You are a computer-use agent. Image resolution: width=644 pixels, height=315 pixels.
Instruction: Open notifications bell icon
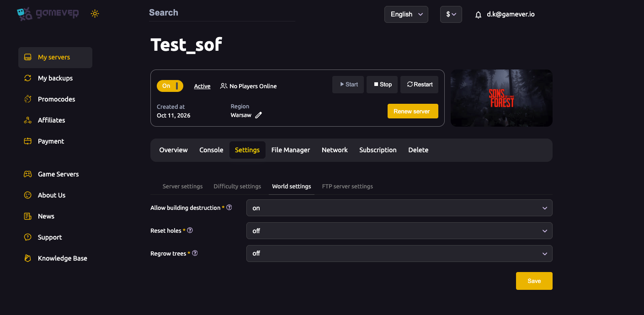click(x=479, y=15)
